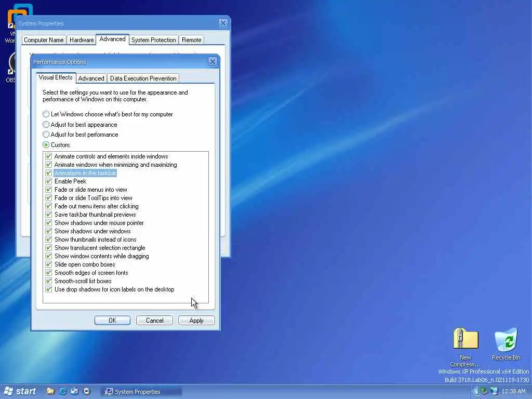The width and height of the screenshot is (532, 399).
Task: Select the Custom radio option
Action: pyautogui.click(x=57, y=145)
